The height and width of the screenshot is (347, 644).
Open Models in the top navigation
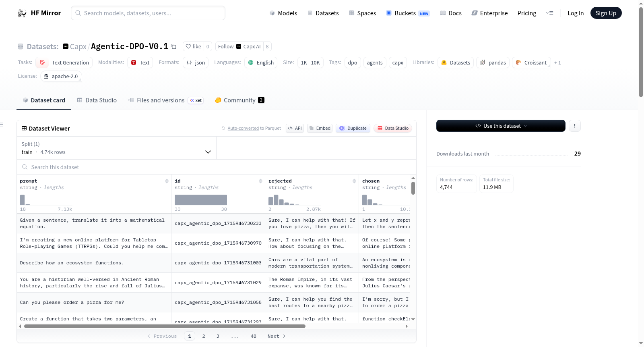coord(283,13)
